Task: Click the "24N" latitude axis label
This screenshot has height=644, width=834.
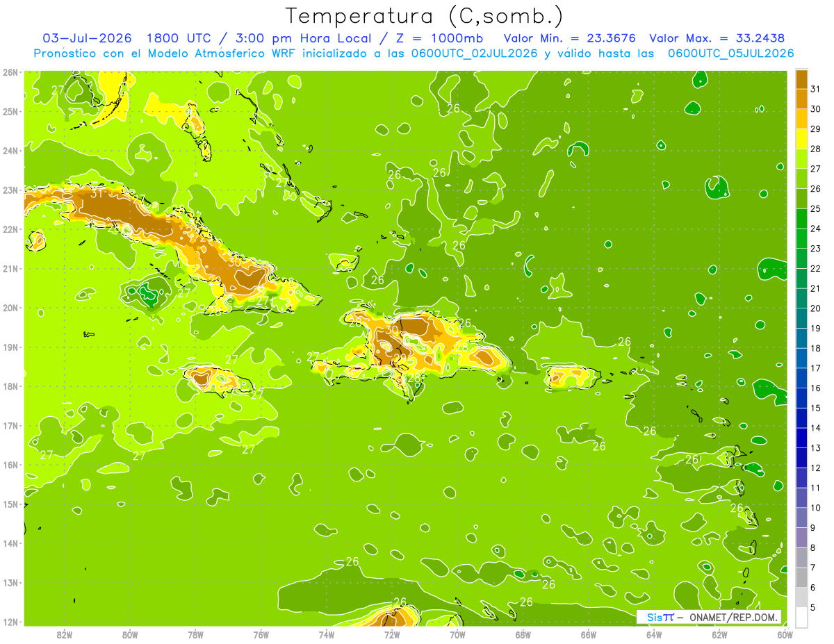Action: pyautogui.click(x=10, y=150)
